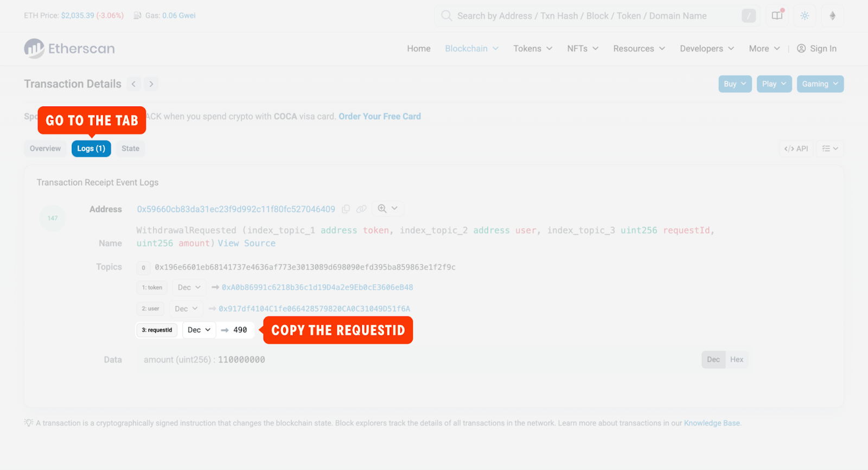Click the address link chain icon

click(361, 209)
